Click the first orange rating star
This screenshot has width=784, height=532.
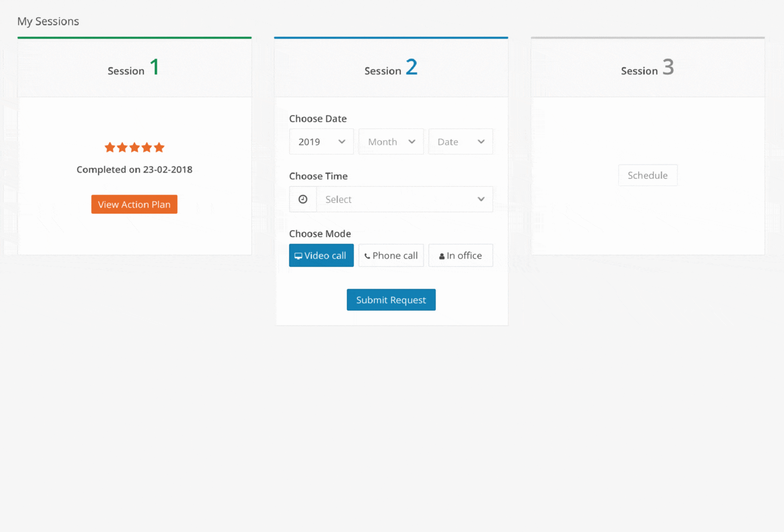(x=110, y=147)
